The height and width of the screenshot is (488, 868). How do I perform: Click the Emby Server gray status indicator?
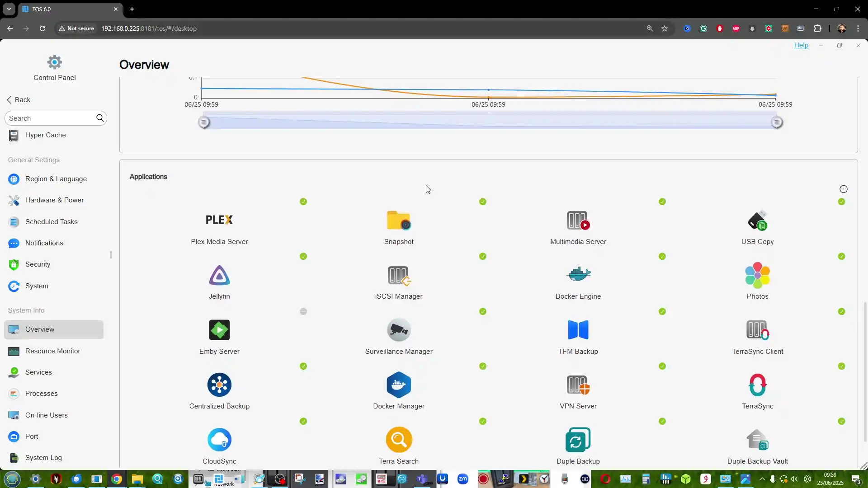tap(303, 311)
